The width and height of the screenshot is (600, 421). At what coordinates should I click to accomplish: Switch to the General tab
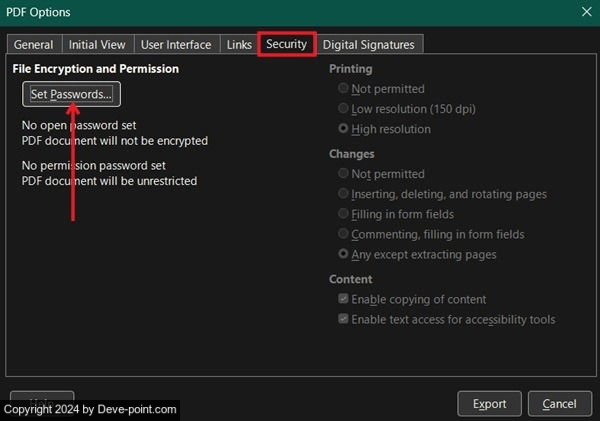click(x=34, y=45)
